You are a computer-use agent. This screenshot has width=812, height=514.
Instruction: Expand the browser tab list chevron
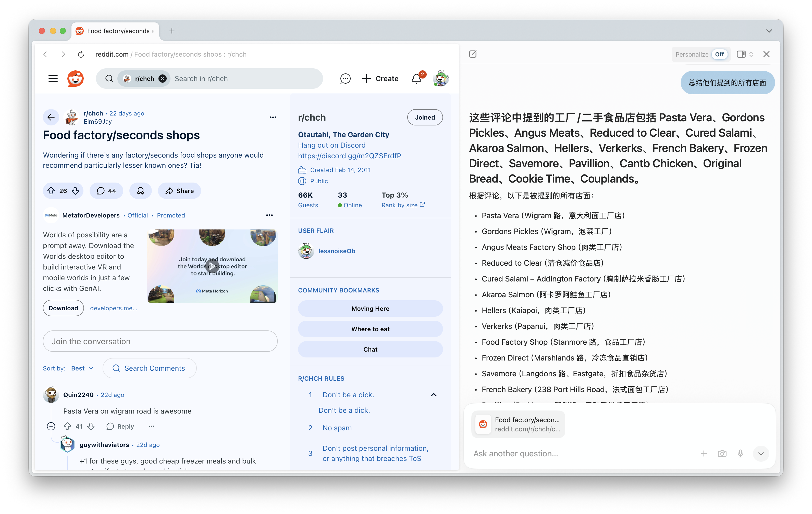769,31
